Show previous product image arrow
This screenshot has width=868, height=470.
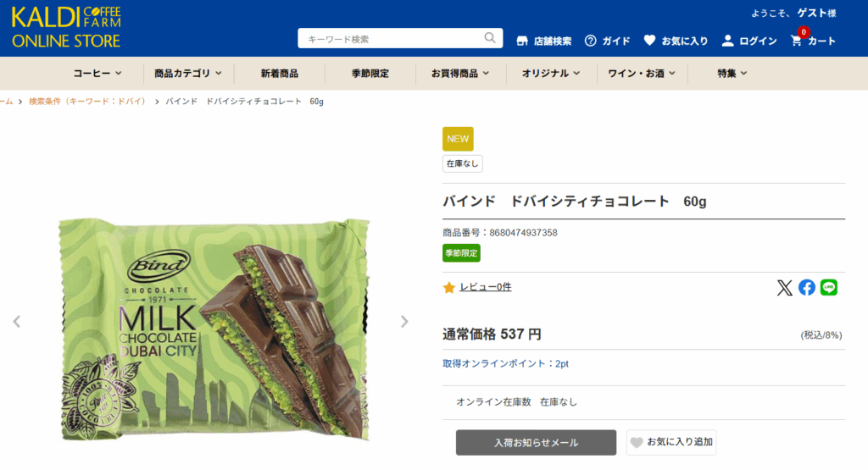click(17, 321)
